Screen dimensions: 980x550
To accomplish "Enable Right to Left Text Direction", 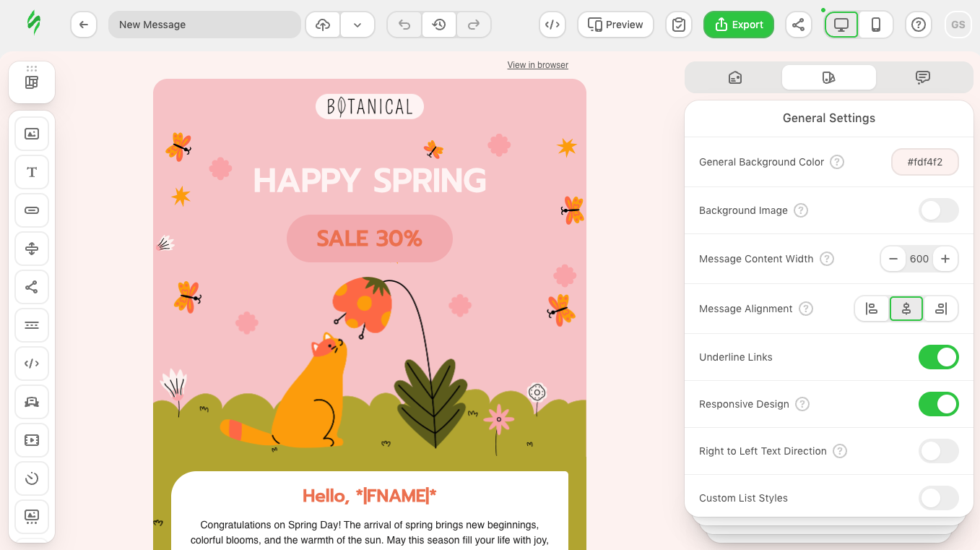I will pos(938,451).
